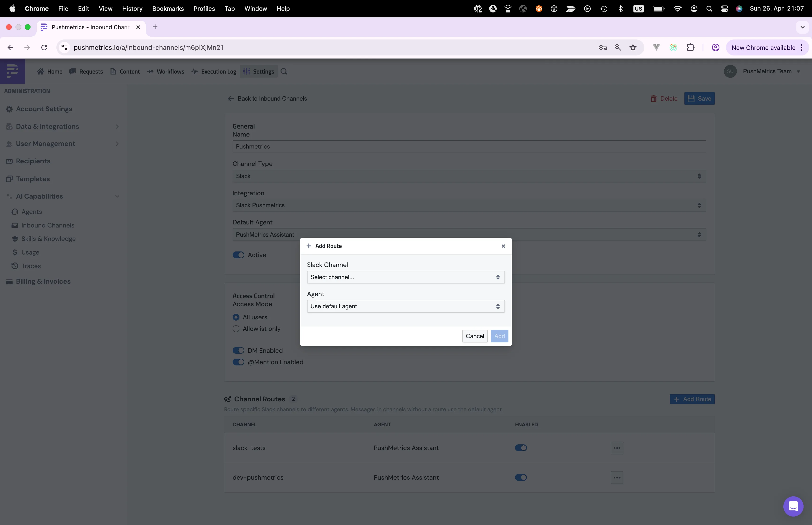This screenshot has height=525, width=812.
Task: Open PushMetrics Team account menu
Action: point(762,71)
